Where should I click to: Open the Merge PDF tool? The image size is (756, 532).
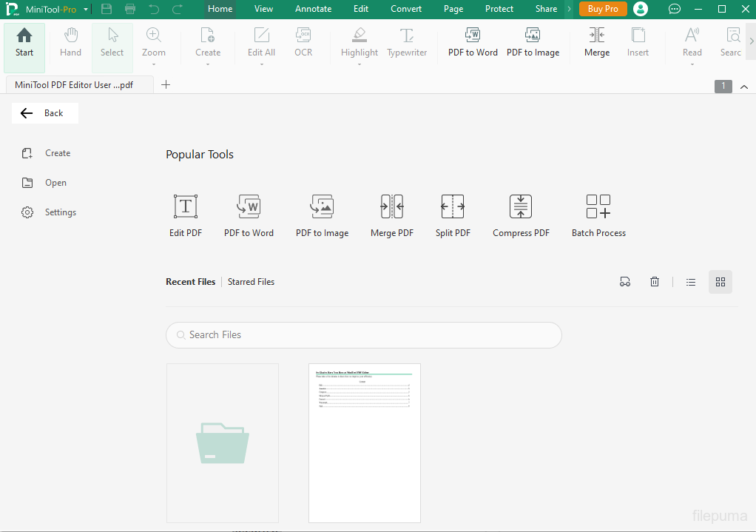click(x=391, y=206)
